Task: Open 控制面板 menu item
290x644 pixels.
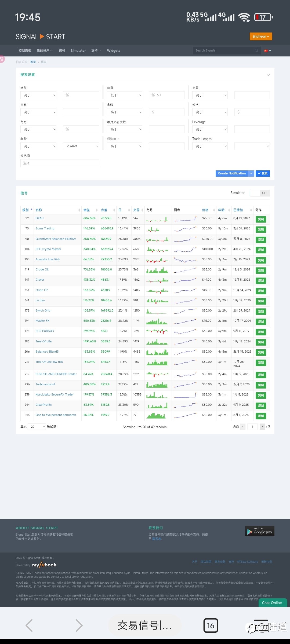Action: click(x=25, y=51)
